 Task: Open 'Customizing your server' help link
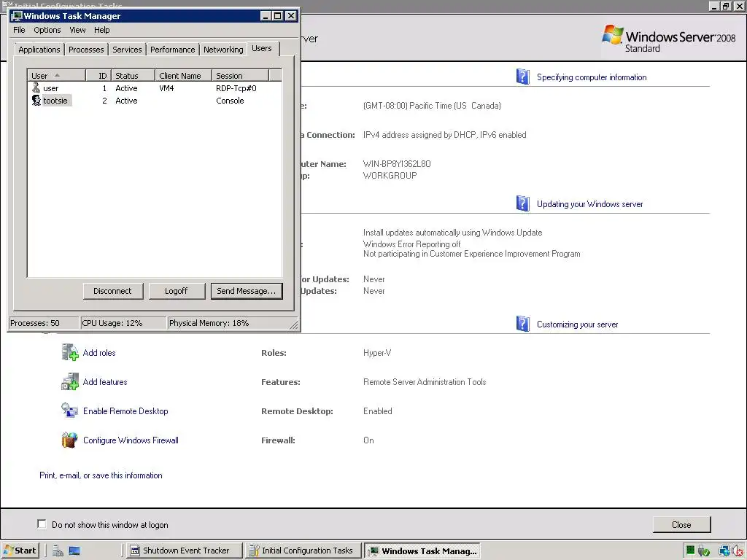point(578,324)
